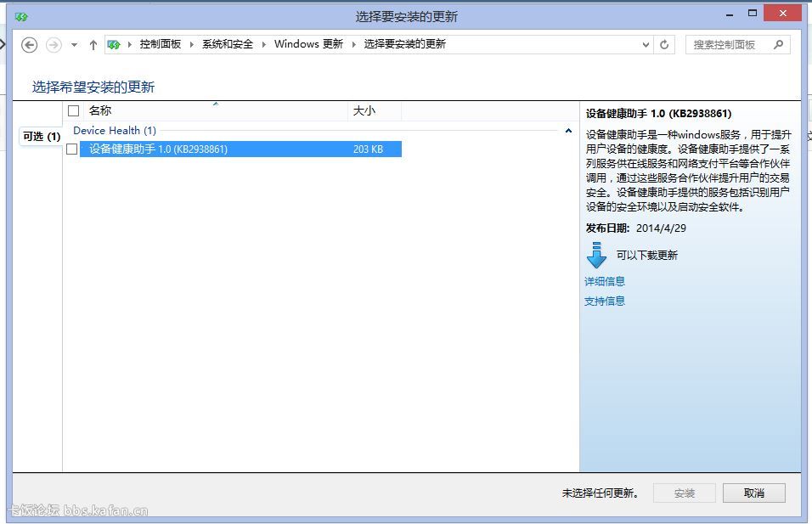This screenshot has height=524, width=812.
Task: Open the 系统和安全 breadcrumb
Action: pyautogui.click(x=228, y=44)
